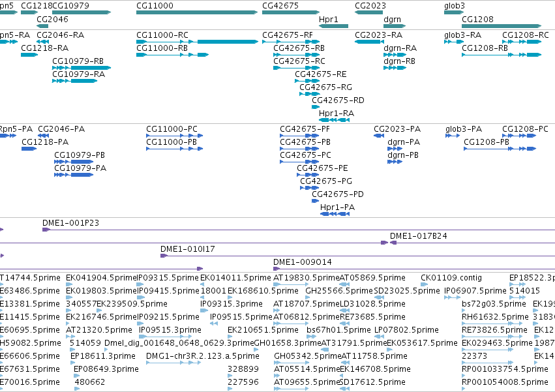Select transcript CG1218-RA

click(44, 48)
